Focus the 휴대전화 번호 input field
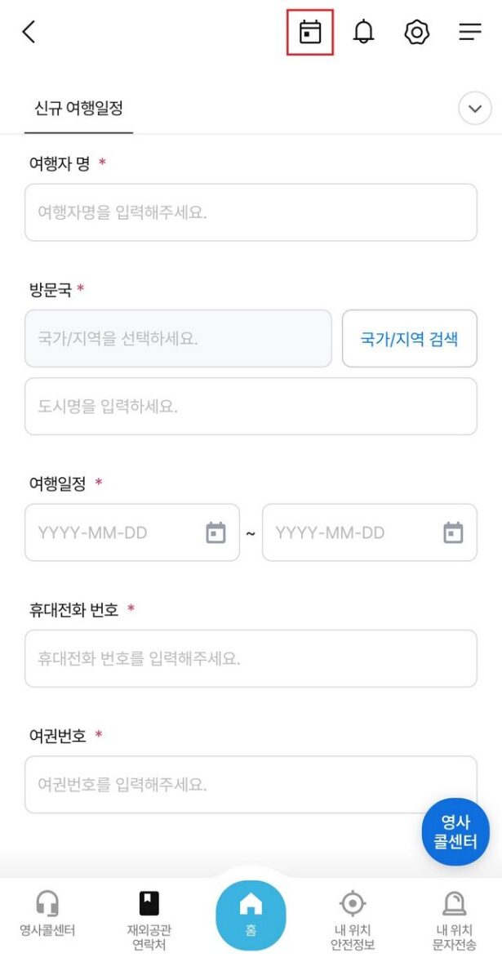Viewport: 502px width, 980px height. [x=251, y=658]
